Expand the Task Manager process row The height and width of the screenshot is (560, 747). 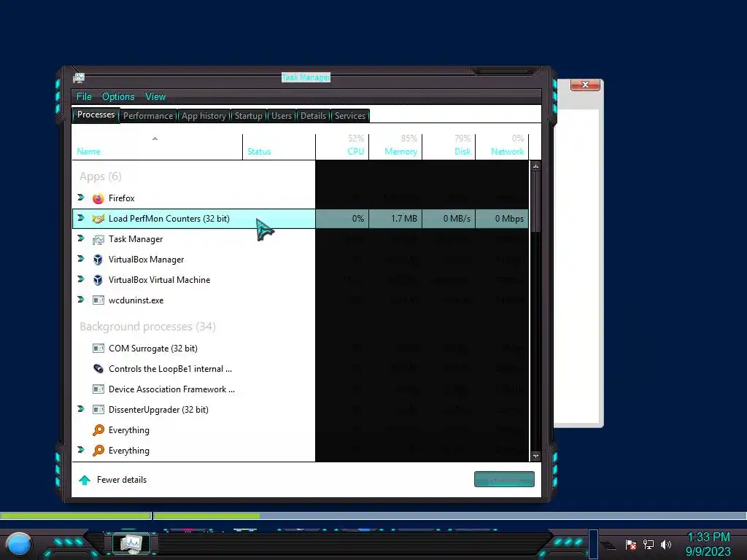click(x=81, y=238)
